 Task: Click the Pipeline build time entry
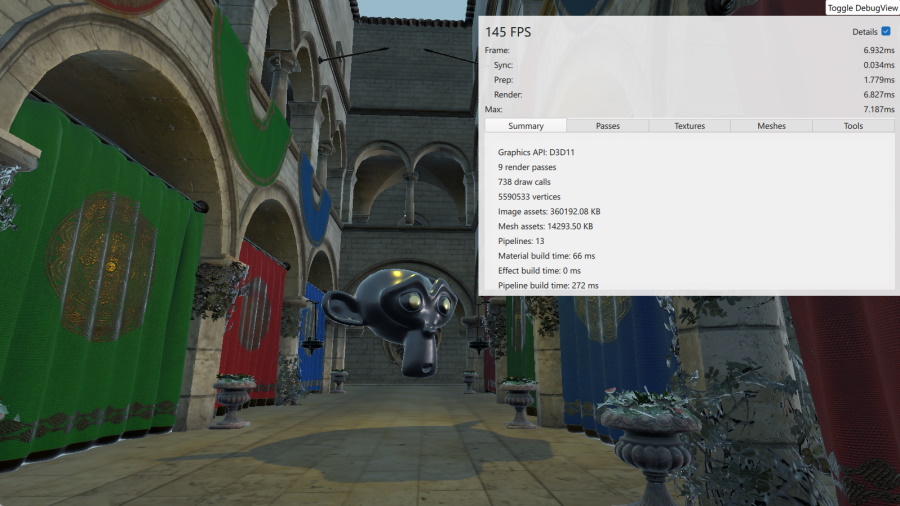click(548, 285)
